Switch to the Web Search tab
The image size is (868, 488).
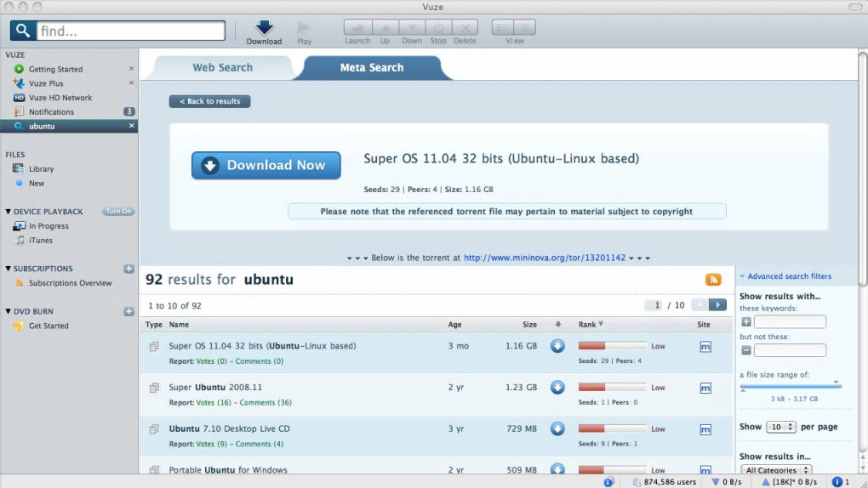(x=223, y=67)
